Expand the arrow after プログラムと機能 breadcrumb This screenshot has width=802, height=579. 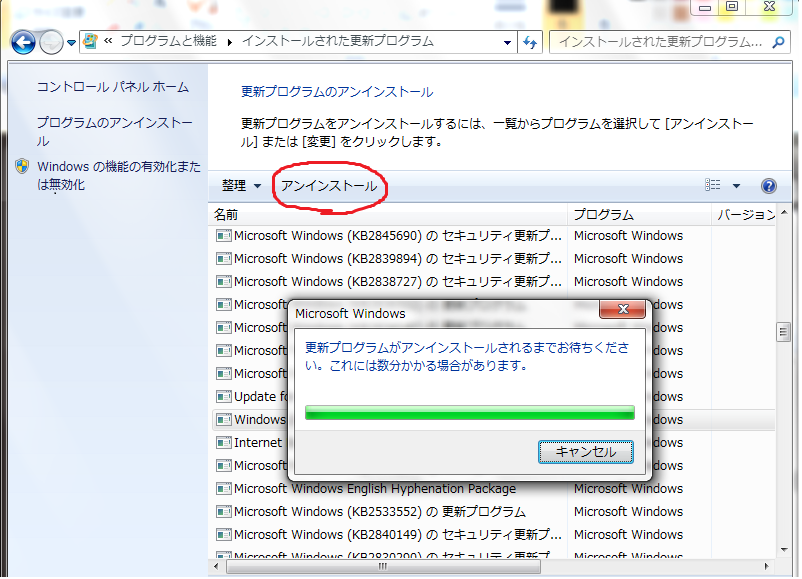230,42
